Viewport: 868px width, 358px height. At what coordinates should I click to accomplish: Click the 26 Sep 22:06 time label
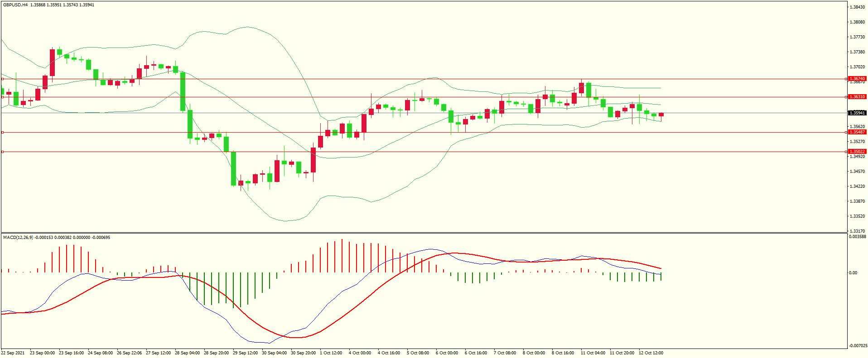tap(129, 353)
